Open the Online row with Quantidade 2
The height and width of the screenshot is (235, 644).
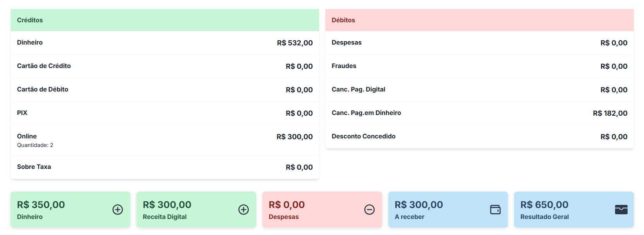[165, 140]
